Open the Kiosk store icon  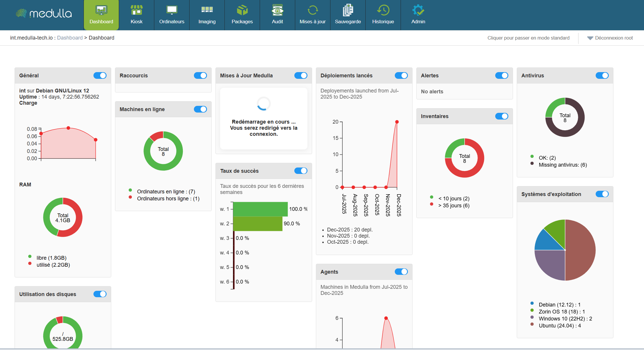136,10
